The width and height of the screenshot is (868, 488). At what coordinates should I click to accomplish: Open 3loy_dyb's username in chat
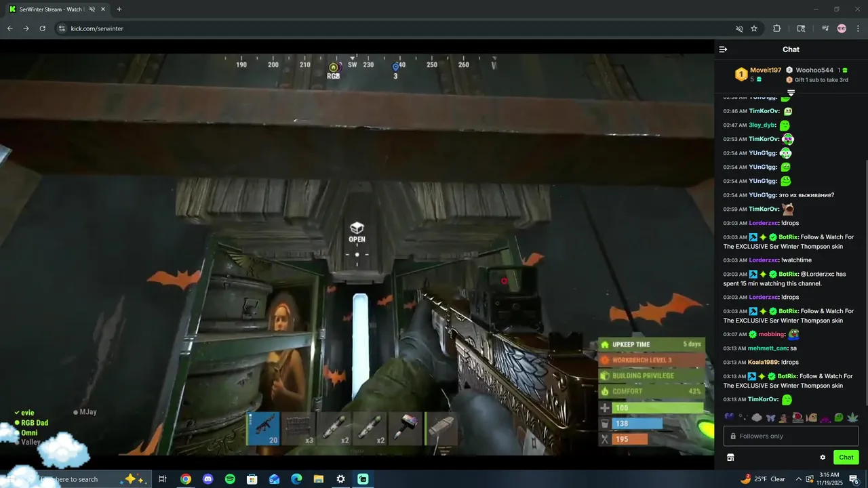[762, 125]
